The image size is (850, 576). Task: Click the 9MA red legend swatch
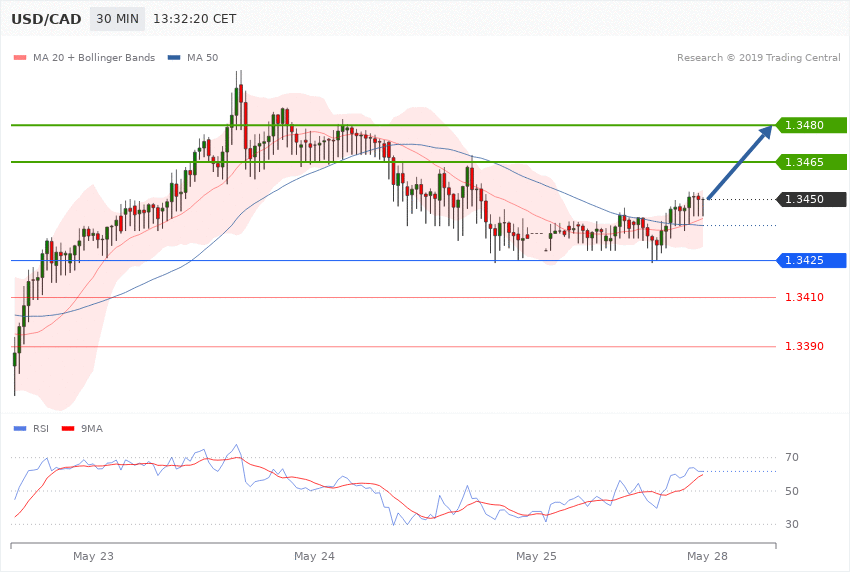pyautogui.click(x=68, y=429)
